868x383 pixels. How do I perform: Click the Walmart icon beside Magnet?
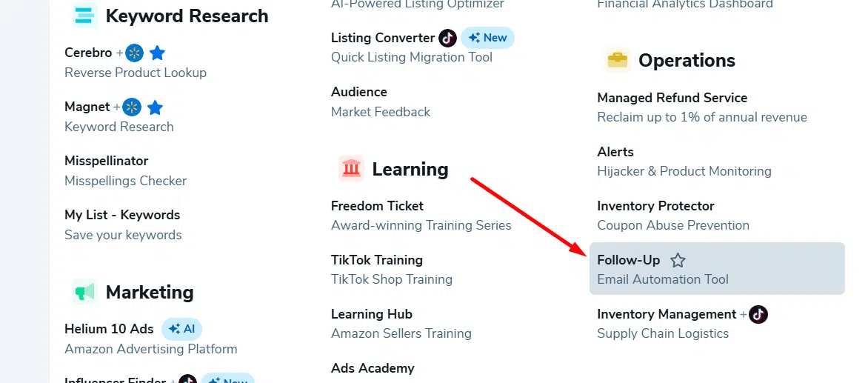[x=132, y=107]
